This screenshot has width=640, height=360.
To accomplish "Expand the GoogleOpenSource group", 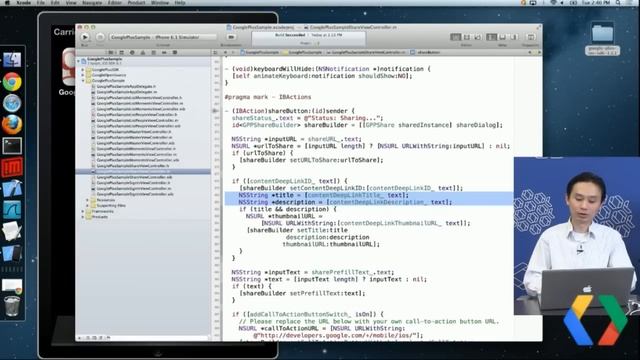I will tap(83, 75).
